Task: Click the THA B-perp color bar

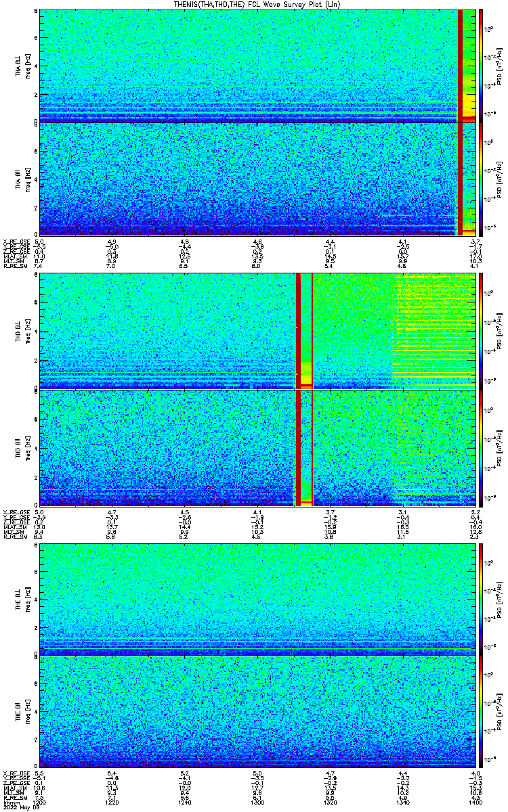Action: coord(481,66)
